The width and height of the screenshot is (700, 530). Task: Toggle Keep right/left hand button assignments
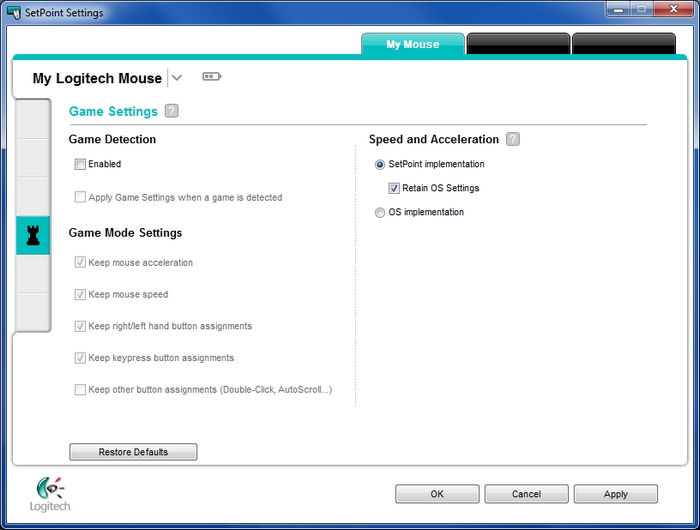pyautogui.click(x=80, y=326)
